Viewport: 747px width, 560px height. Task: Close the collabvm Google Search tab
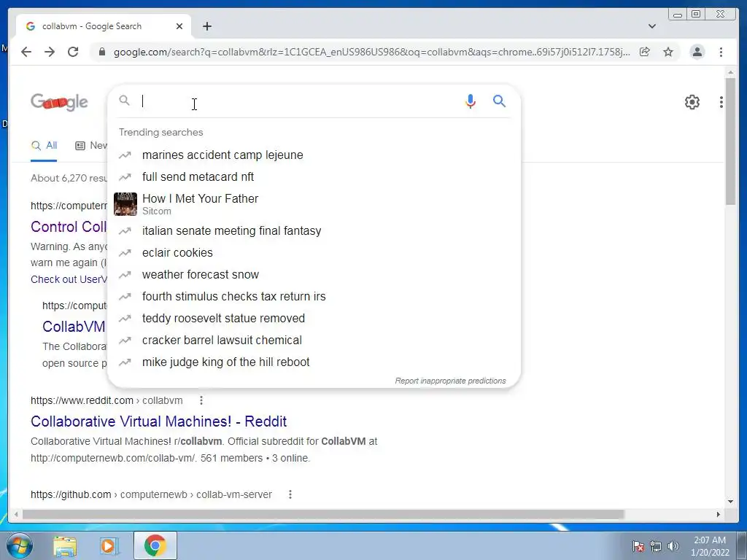click(x=179, y=26)
